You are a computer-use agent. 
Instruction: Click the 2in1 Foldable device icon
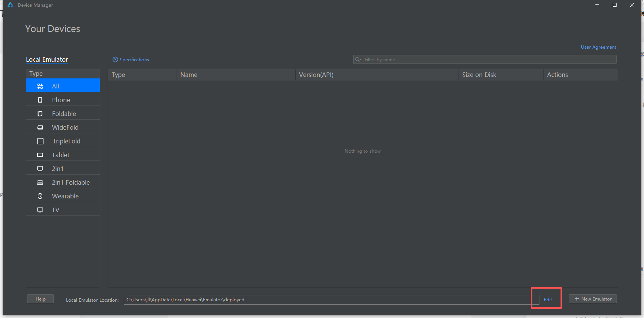[40, 182]
